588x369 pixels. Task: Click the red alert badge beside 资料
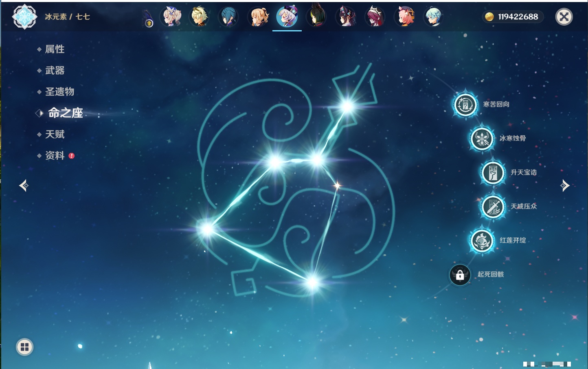pos(72,156)
